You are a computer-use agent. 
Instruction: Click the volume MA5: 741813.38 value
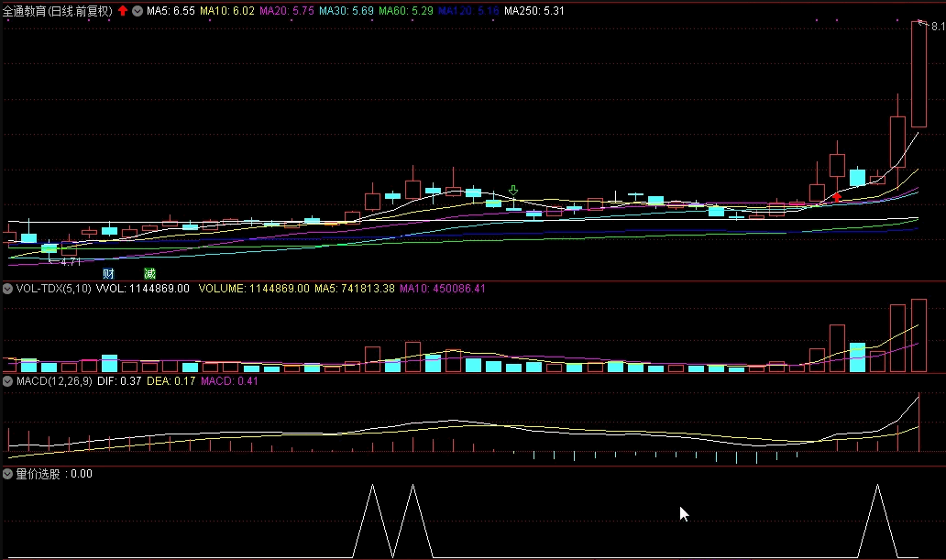(354, 289)
